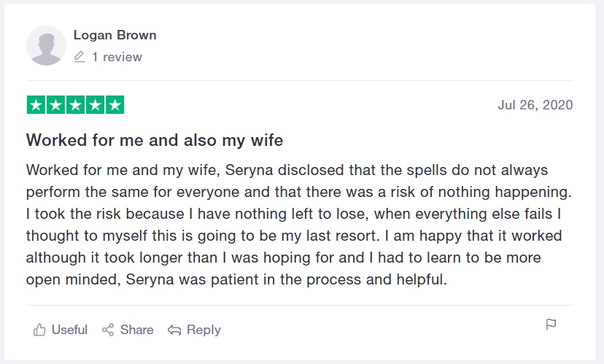Open the 'Worked for me and also my wife' title

tap(155, 139)
